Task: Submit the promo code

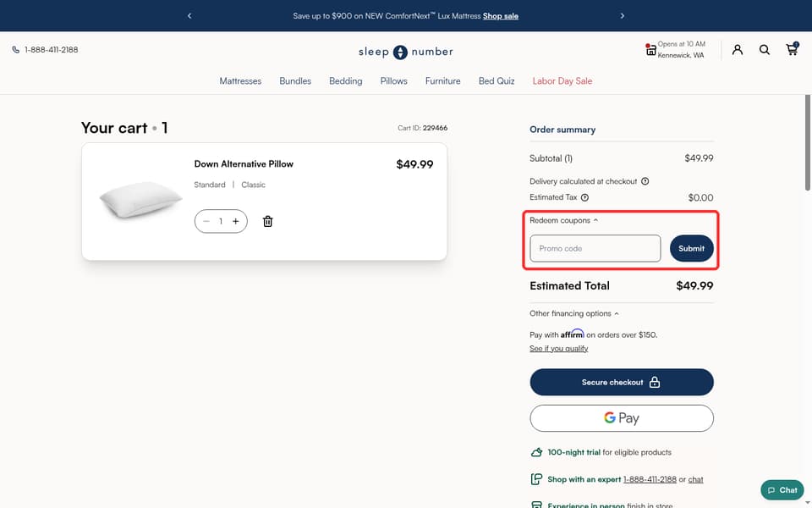Action: click(691, 248)
